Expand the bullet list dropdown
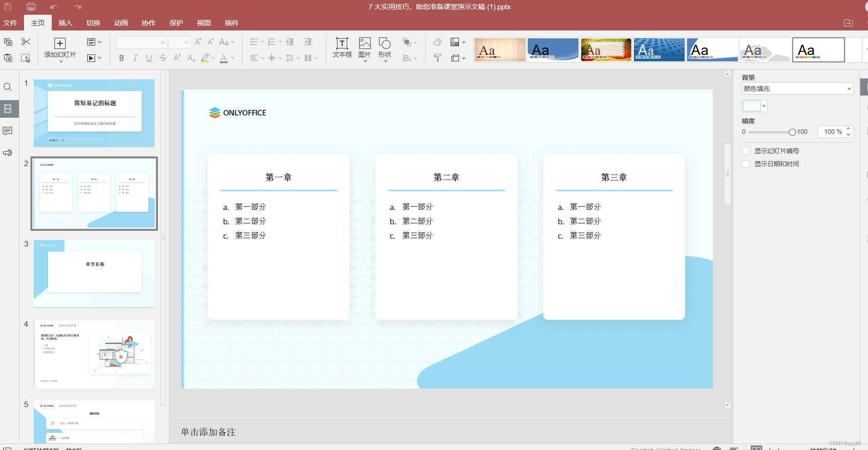 pos(262,42)
